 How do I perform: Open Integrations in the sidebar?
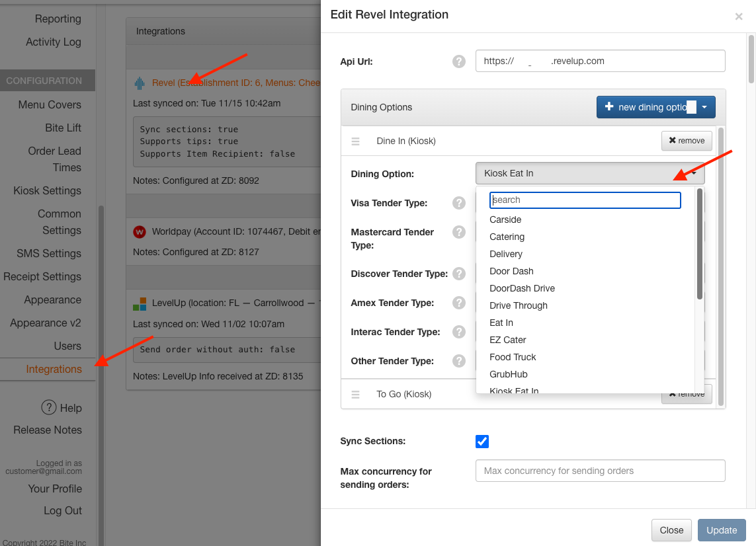pos(54,369)
